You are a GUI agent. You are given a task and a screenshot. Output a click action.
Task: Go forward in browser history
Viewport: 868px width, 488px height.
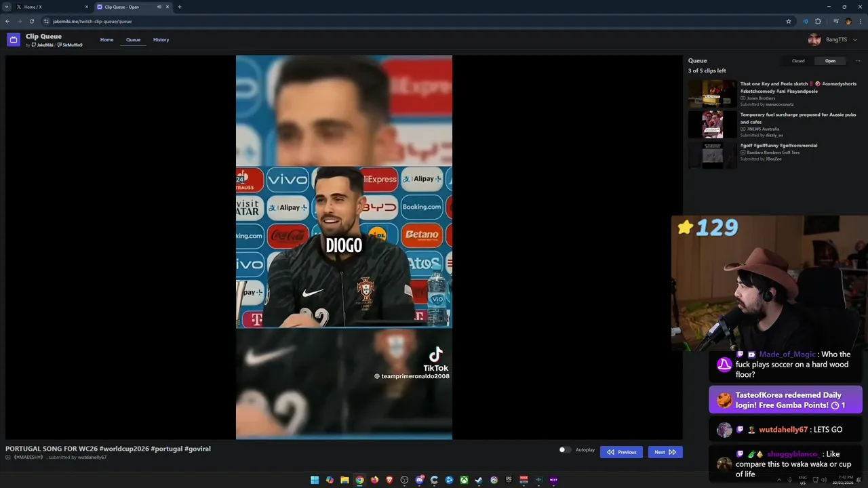[20, 21]
